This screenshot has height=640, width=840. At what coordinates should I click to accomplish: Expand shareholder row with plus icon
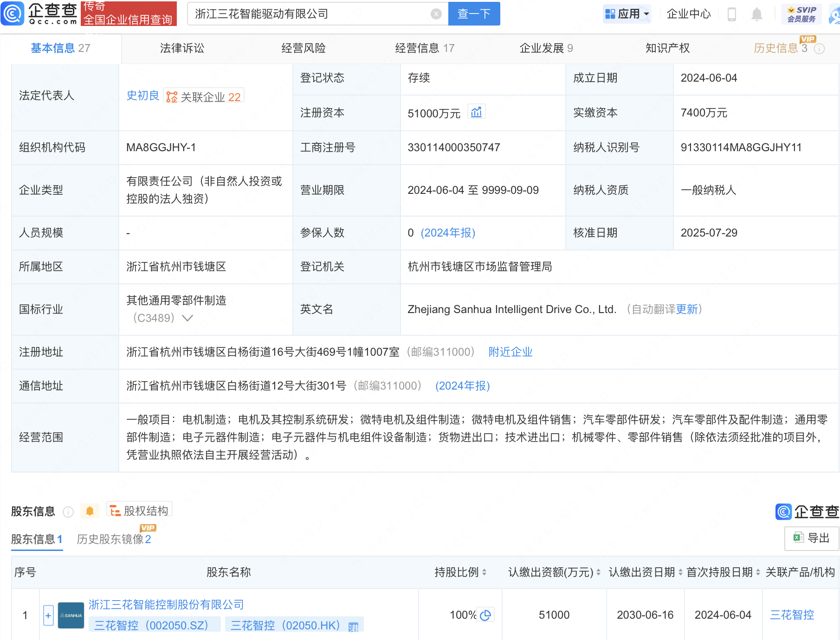click(x=48, y=615)
